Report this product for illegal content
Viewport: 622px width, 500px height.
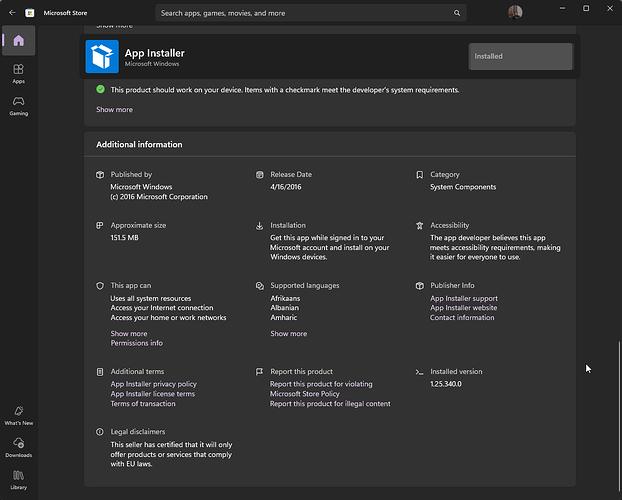coord(330,404)
